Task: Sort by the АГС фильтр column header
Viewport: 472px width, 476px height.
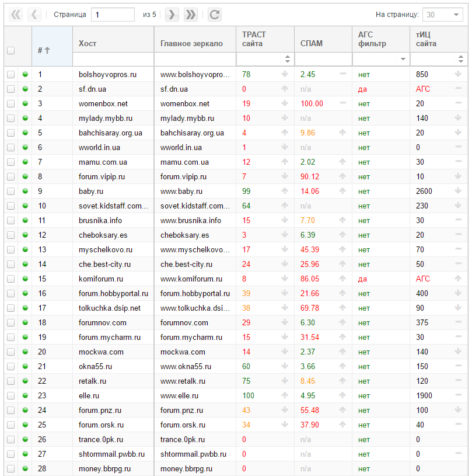Action: pyautogui.click(x=381, y=40)
